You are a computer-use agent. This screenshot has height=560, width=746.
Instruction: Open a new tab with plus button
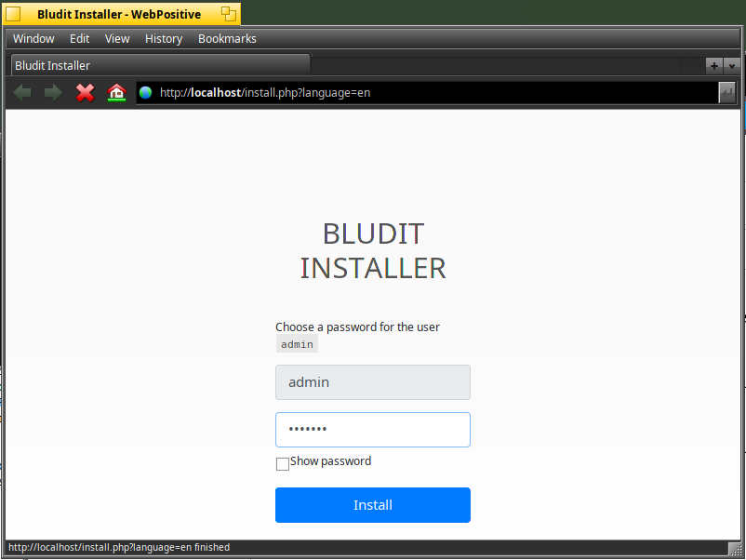coord(714,66)
